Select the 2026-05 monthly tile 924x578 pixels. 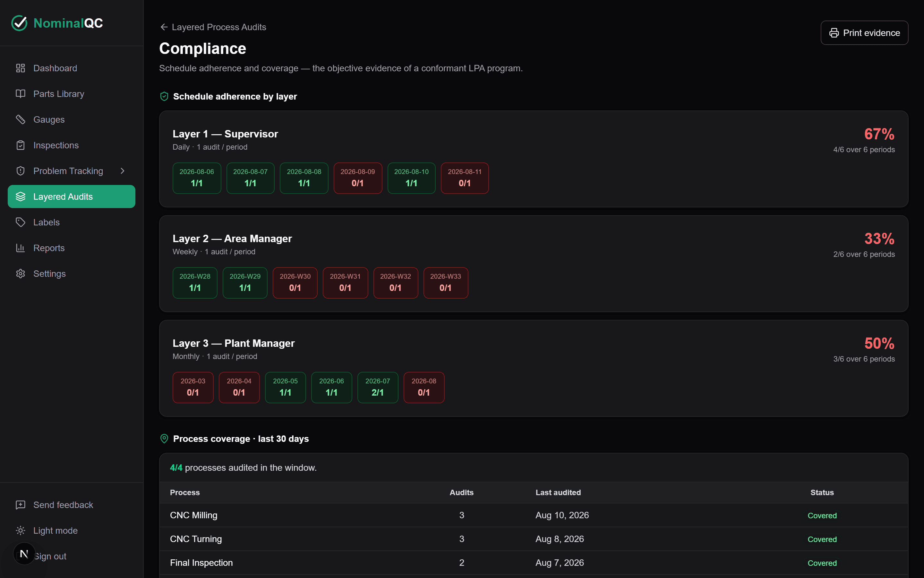[x=285, y=388]
